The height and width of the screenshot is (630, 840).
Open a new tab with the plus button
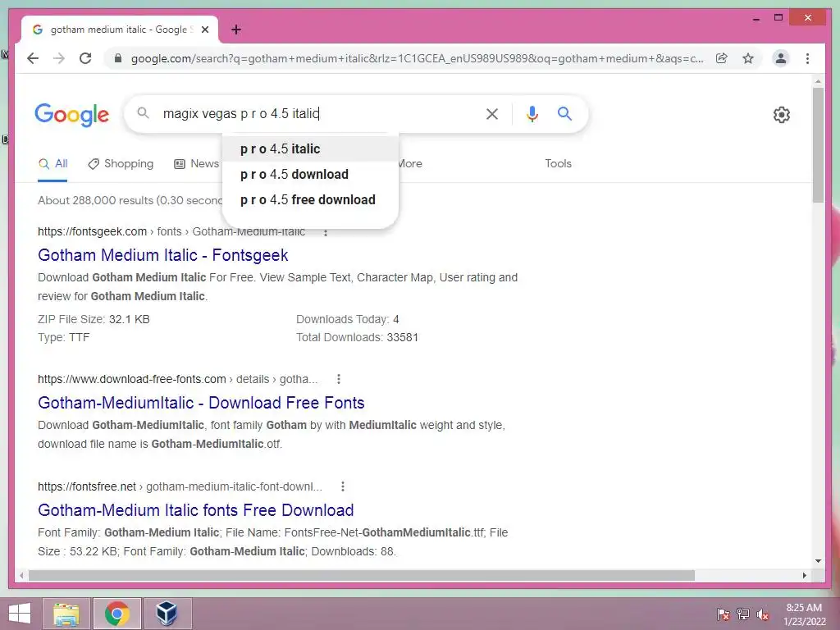pos(235,30)
